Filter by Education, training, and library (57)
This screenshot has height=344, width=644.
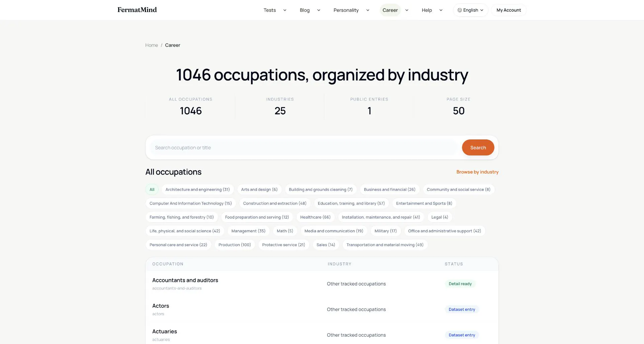[x=351, y=203]
